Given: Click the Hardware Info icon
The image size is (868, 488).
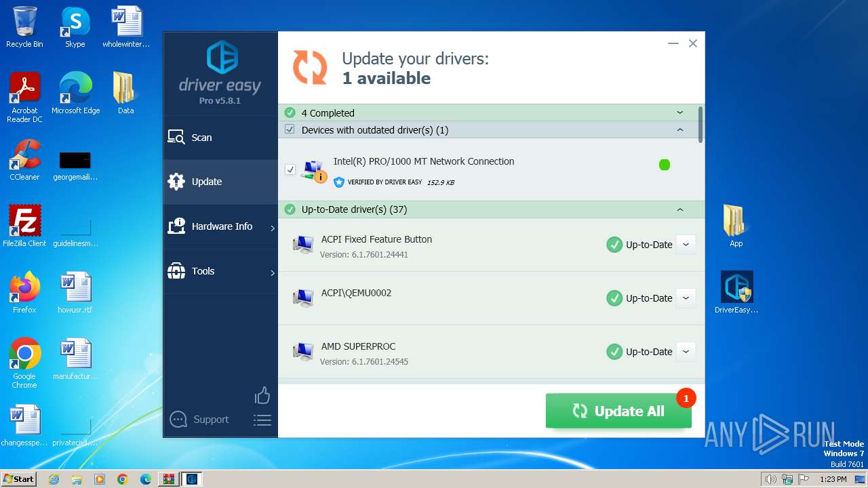Looking at the screenshot, I should point(176,226).
